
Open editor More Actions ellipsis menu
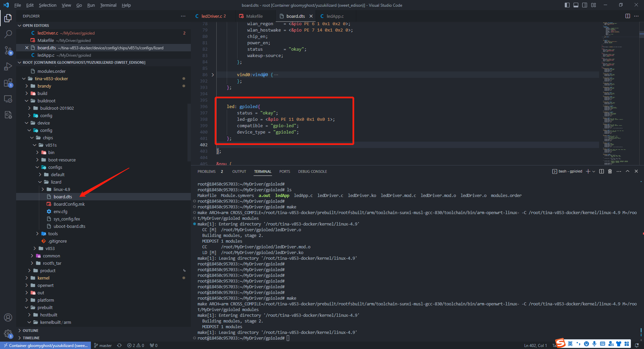click(636, 16)
